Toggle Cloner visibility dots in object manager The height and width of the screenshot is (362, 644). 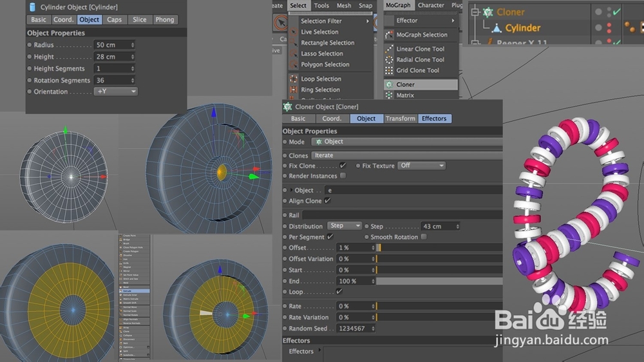coord(609,12)
